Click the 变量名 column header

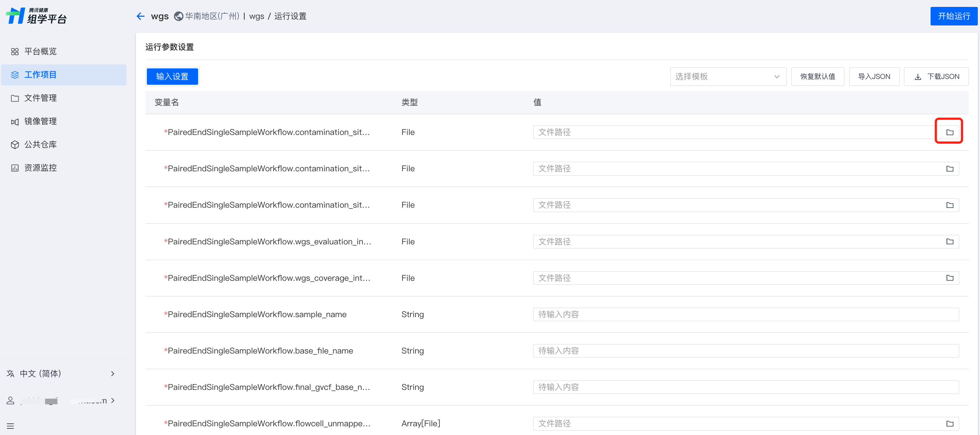(166, 102)
